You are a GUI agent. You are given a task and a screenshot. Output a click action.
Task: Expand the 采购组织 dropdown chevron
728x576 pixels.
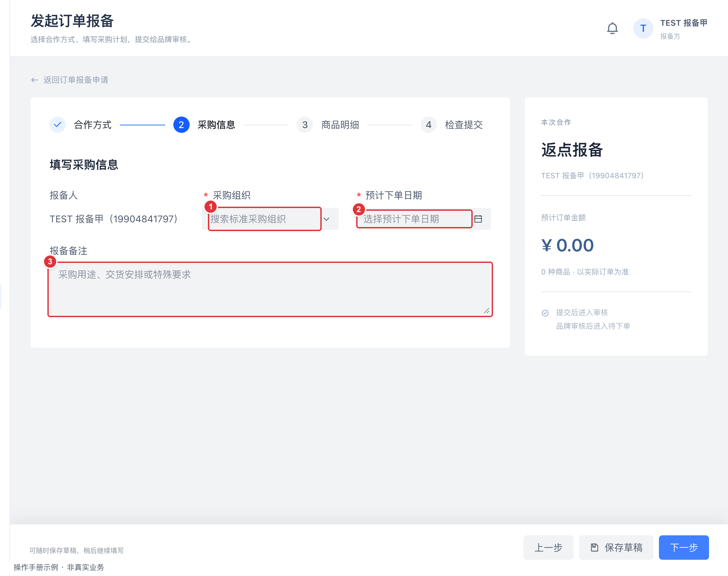326,219
